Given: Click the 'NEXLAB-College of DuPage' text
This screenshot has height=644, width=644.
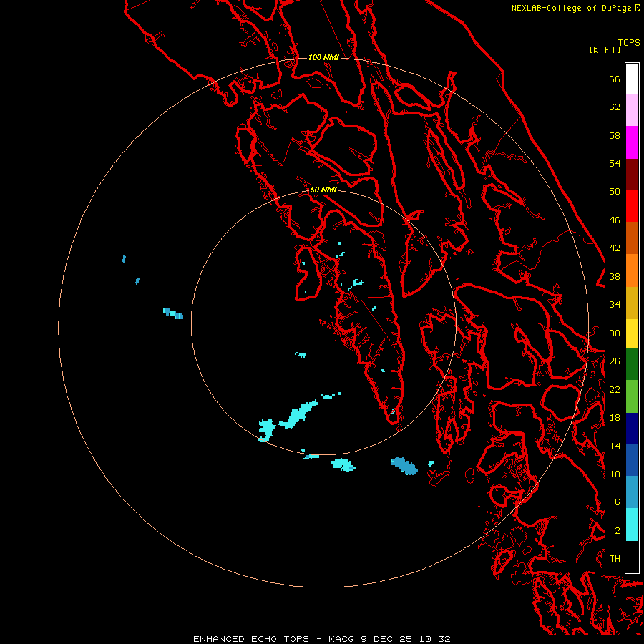Looking at the screenshot, I should click(x=571, y=8).
